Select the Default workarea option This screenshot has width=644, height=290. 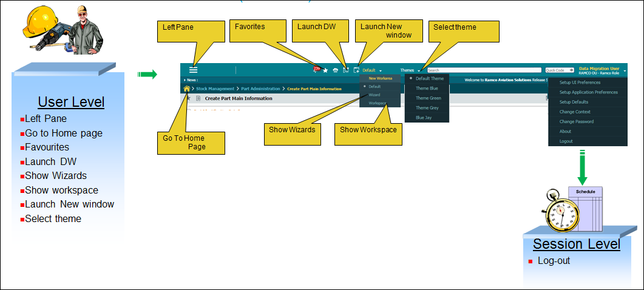pyautogui.click(x=375, y=87)
